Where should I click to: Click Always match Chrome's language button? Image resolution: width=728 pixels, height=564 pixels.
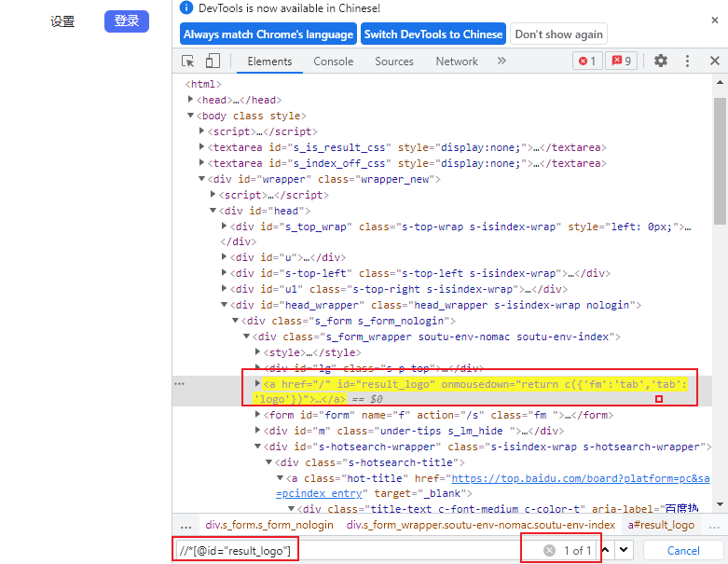click(x=268, y=34)
